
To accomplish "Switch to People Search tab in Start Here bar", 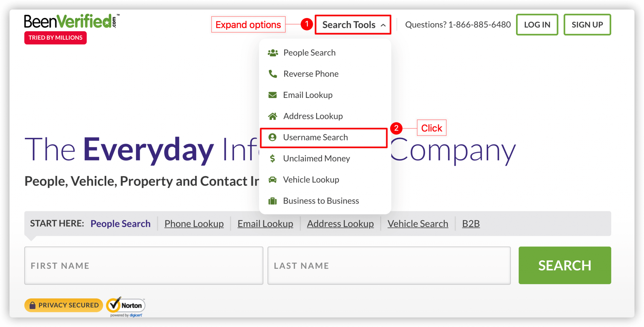I will [x=120, y=224].
